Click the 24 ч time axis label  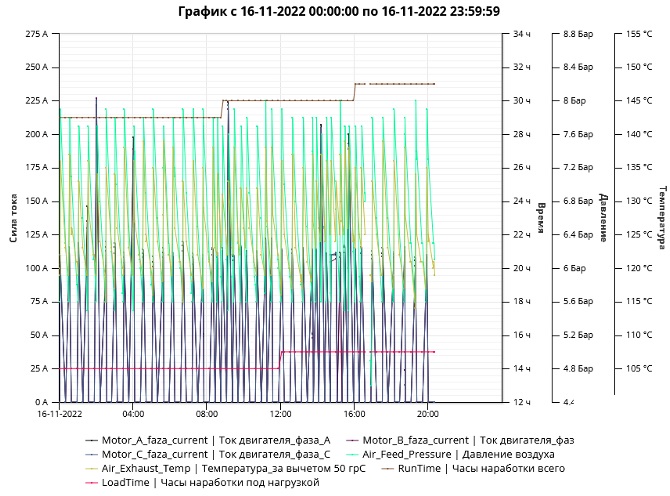(521, 201)
